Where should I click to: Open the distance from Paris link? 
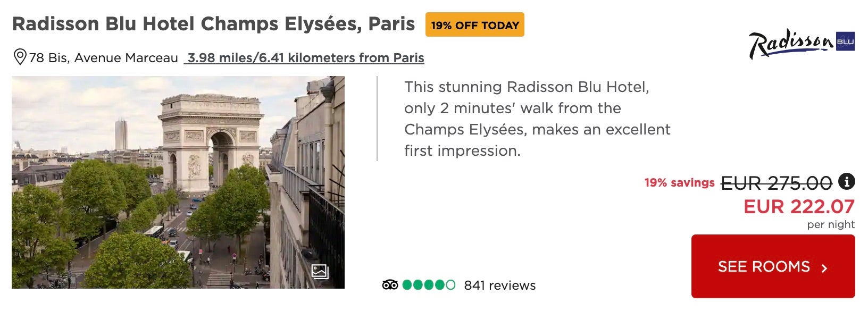click(304, 57)
